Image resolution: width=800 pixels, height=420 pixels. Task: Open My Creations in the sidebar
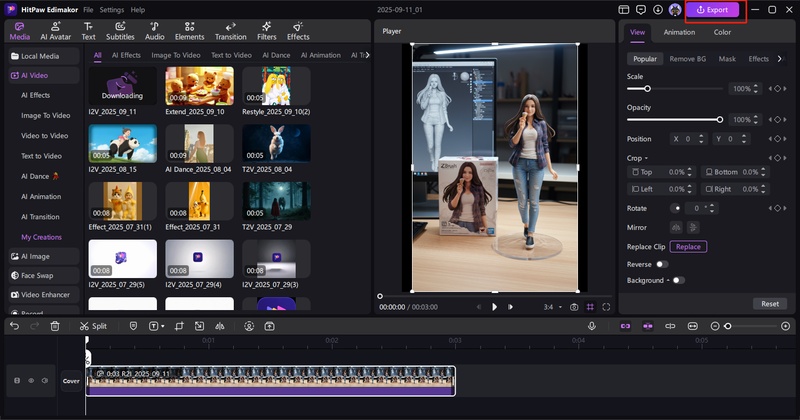(x=41, y=237)
